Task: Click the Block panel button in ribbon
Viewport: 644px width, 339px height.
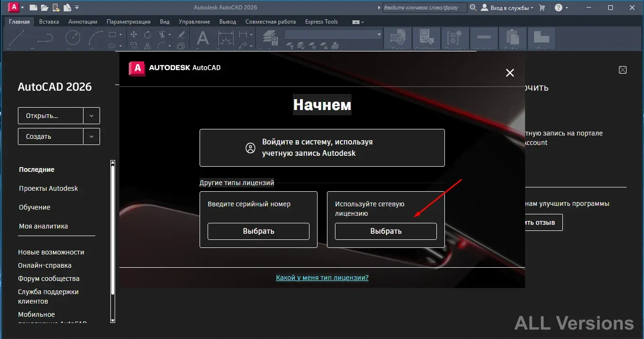Action: click(x=398, y=38)
